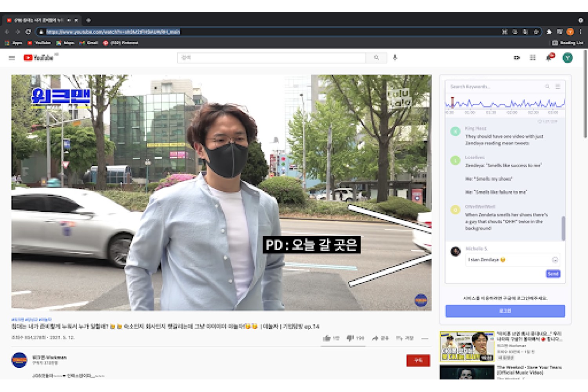Select the "Smells like success to me" comment
Viewport: 588px width, 392px height.
pos(503,165)
